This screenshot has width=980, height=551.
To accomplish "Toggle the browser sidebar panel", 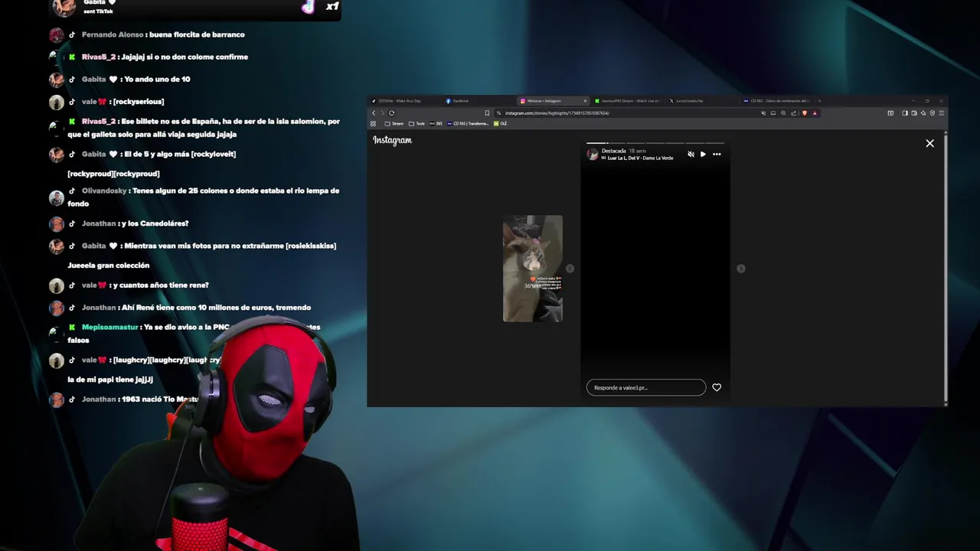I will point(904,113).
